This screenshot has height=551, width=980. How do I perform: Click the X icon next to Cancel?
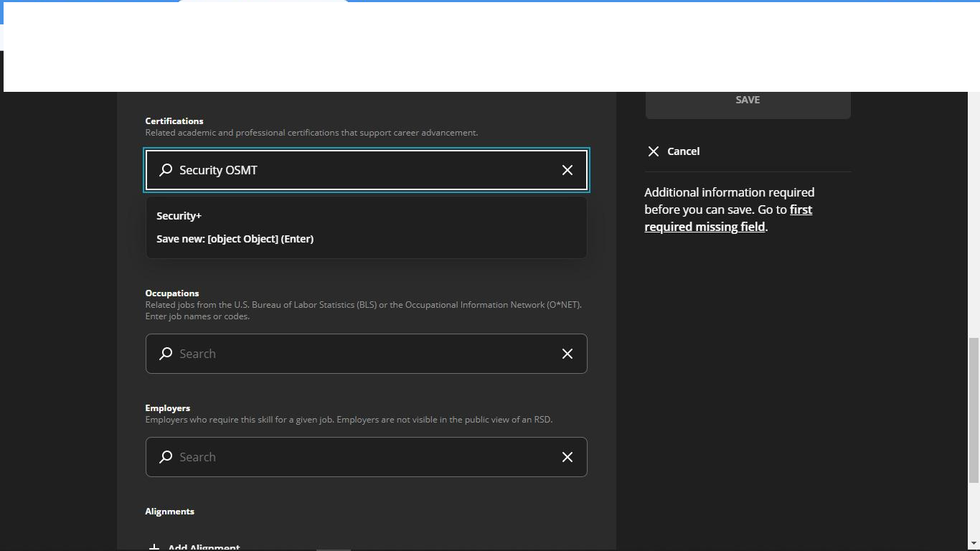pos(654,151)
